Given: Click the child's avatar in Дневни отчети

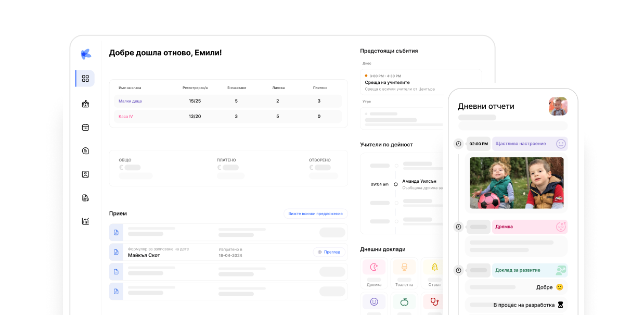Looking at the screenshot, I should tap(558, 106).
